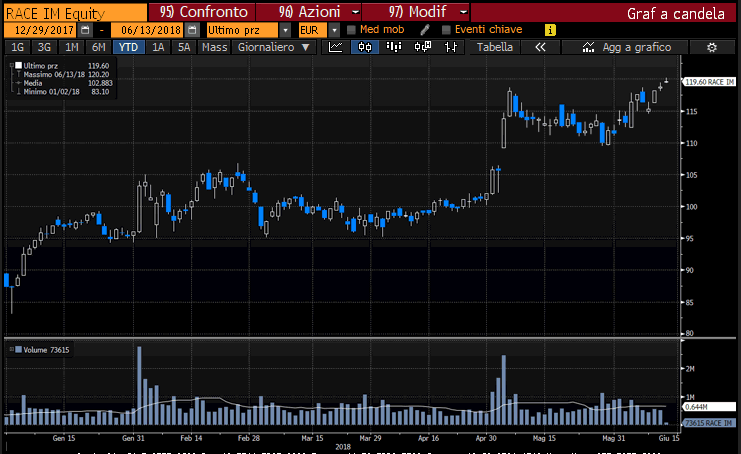
Task: Collapse the Ultimo prz legend expander
Action: point(11,66)
